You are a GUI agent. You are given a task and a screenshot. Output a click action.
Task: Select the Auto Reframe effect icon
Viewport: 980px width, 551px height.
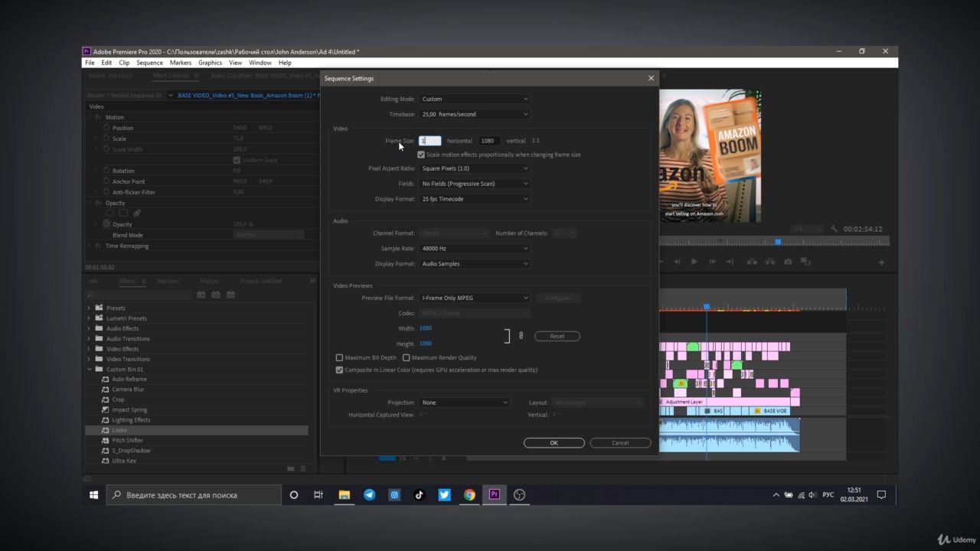pyautogui.click(x=106, y=380)
